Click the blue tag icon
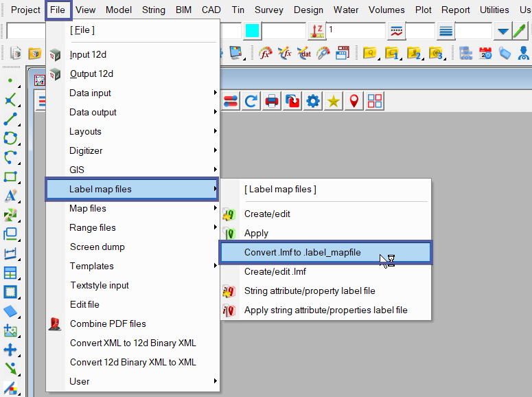Image resolution: width=532 pixels, height=397 pixels. point(505,54)
